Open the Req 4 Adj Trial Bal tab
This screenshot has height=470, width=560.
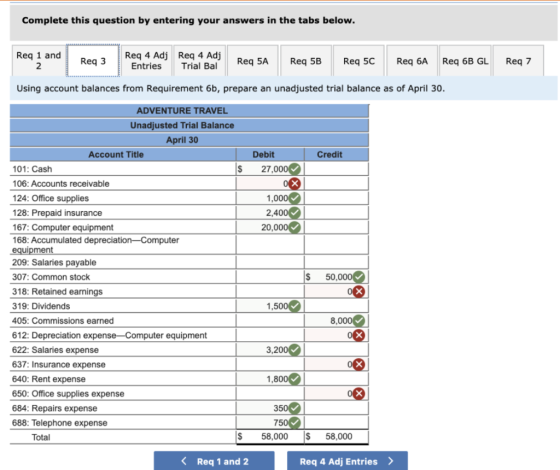[x=200, y=61]
